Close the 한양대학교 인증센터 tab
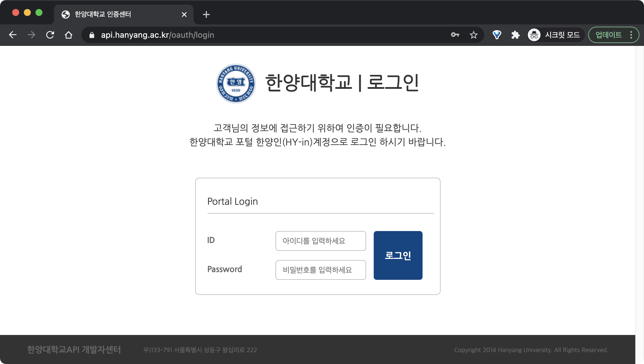 184,15
